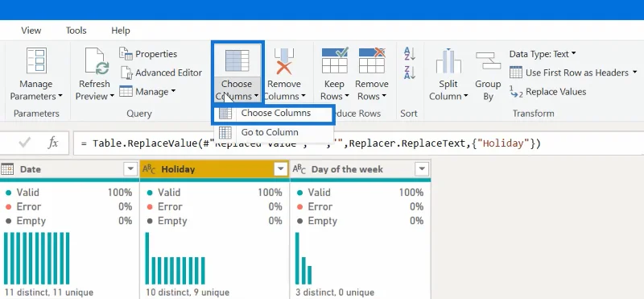The image size is (644, 299).
Task: Click Holiday column distribution chart
Action: [175, 258]
